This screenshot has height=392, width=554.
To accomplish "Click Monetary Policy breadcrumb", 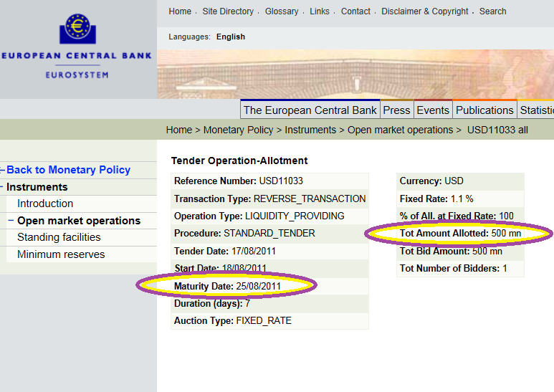I will pos(239,130).
